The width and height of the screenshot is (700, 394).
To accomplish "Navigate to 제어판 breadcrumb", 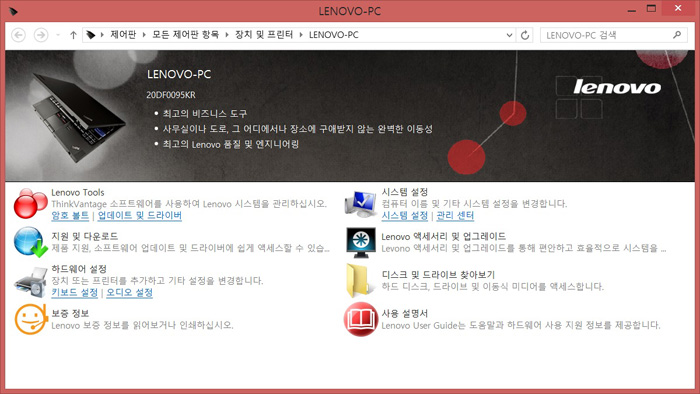I will (123, 35).
